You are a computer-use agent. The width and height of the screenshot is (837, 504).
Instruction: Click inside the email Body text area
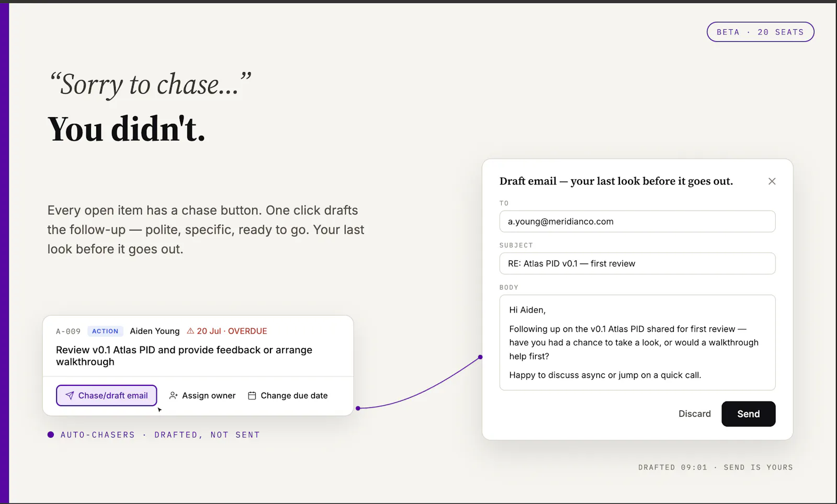[x=637, y=342]
